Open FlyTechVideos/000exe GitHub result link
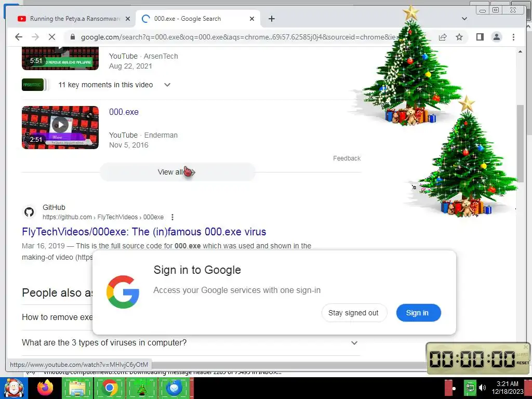The image size is (532, 399). click(144, 232)
